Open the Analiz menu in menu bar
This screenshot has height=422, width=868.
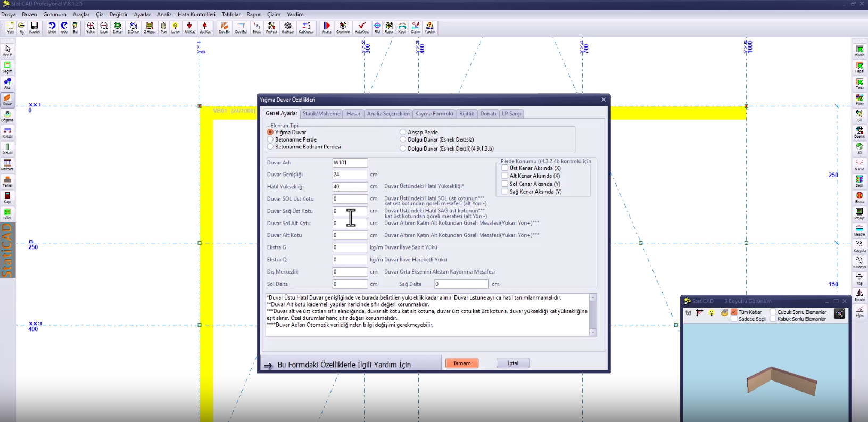164,14
